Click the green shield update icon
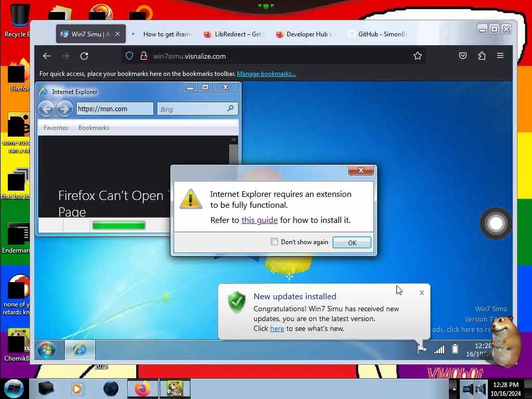 236,302
